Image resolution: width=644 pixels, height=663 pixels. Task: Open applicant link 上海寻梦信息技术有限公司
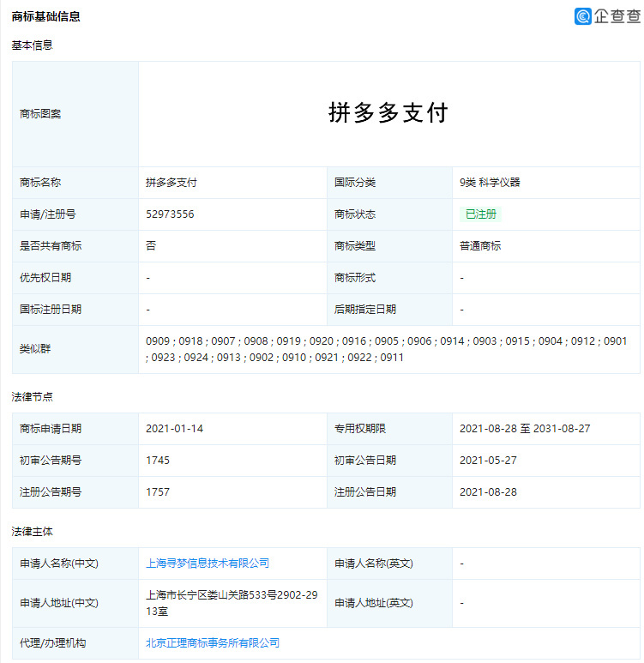coord(208,564)
